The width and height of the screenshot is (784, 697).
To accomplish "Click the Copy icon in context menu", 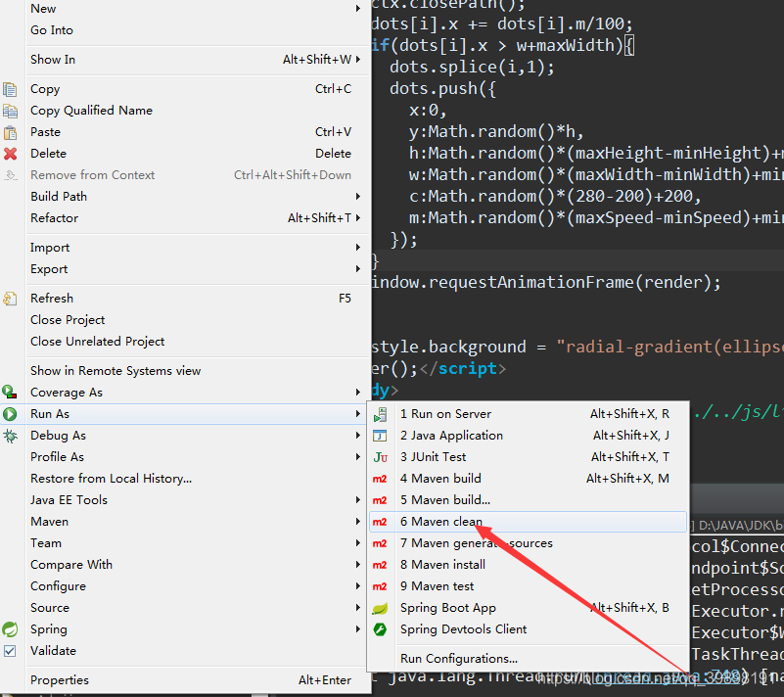I will 10,89.
